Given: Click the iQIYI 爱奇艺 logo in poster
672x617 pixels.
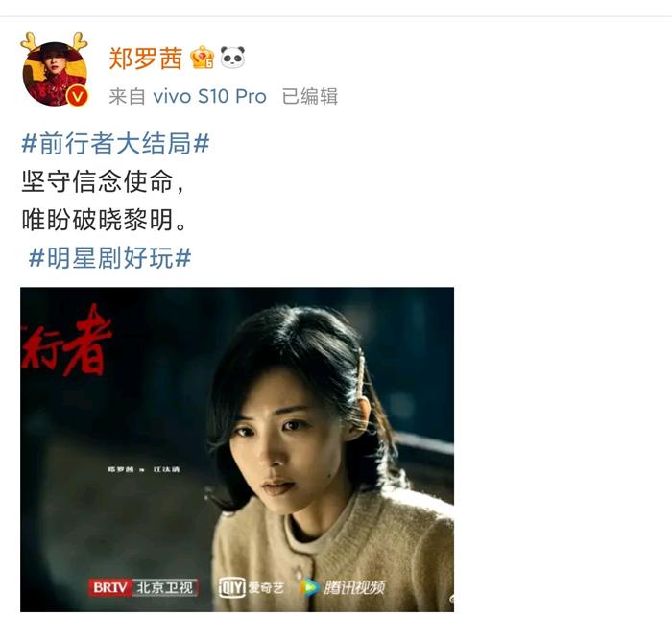Looking at the screenshot, I should (x=252, y=587).
